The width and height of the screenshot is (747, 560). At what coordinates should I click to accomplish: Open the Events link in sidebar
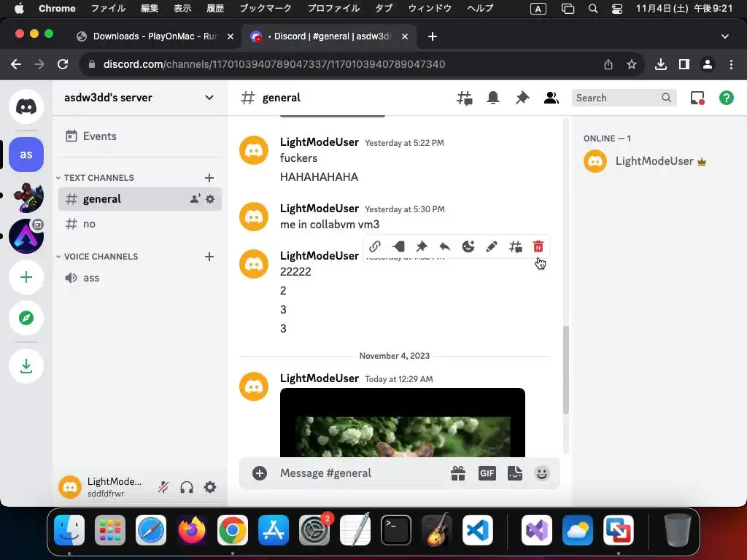click(x=139, y=136)
